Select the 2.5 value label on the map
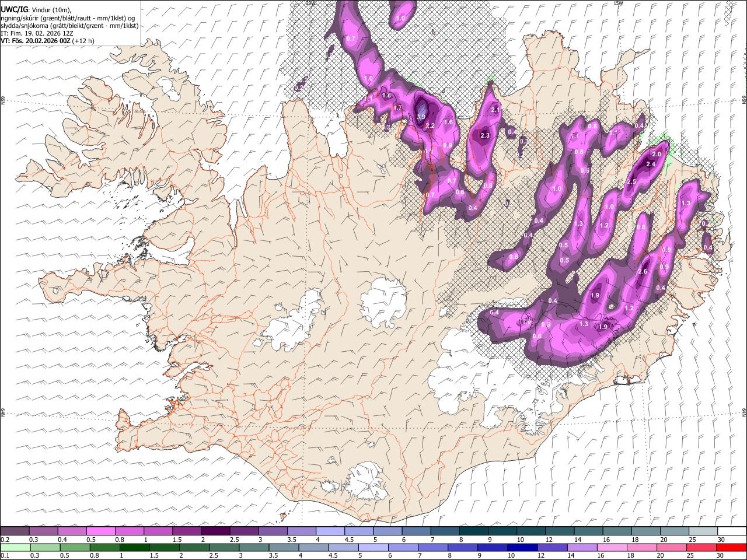This screenshot has height=560, width=747. (631, 182)
